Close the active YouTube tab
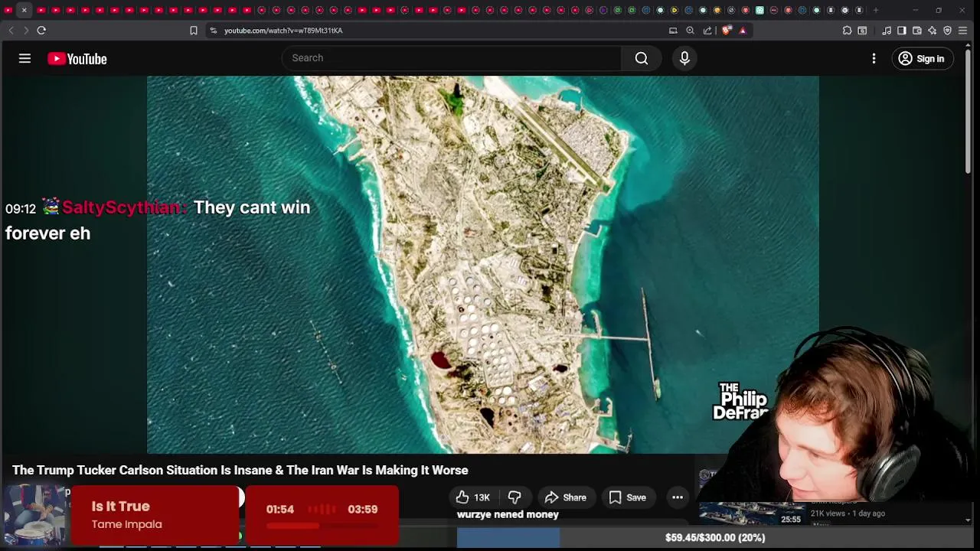 click(24, 10)
